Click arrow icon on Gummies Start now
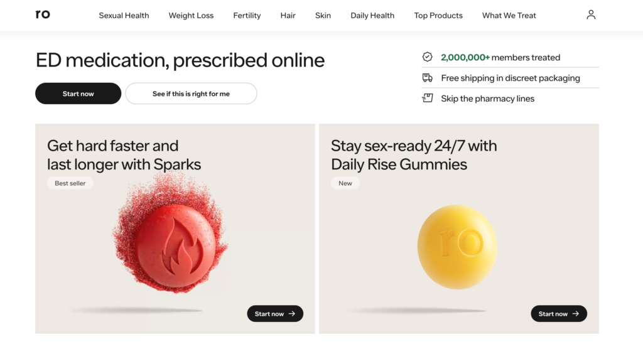Screen dimensions: 643x364 tap(576, 314)
